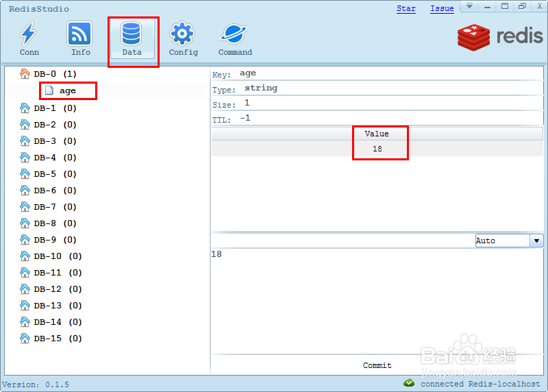
Task: Click the DB-14 house icon
Action: (25, 321)
